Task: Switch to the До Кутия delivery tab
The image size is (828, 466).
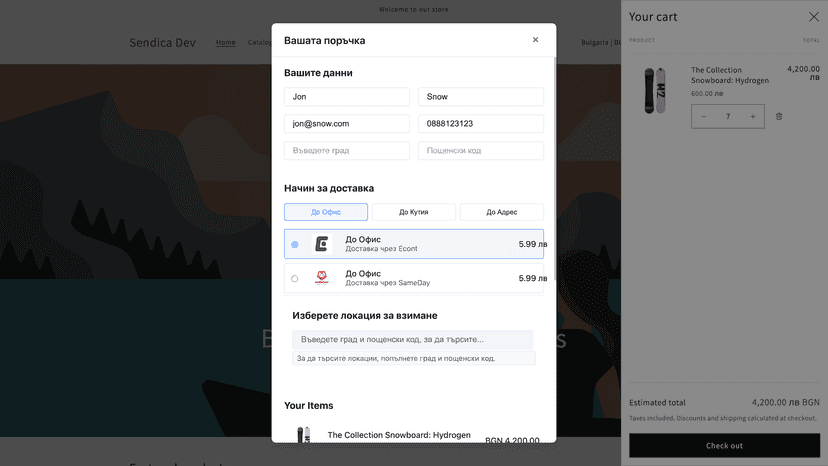Action: tap(413, 212)
